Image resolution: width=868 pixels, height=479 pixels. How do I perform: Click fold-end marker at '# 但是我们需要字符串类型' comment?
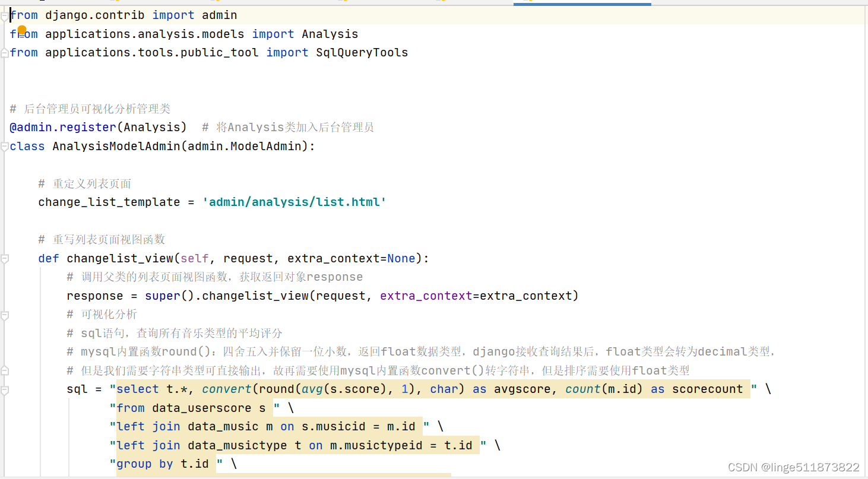[5, 371]
